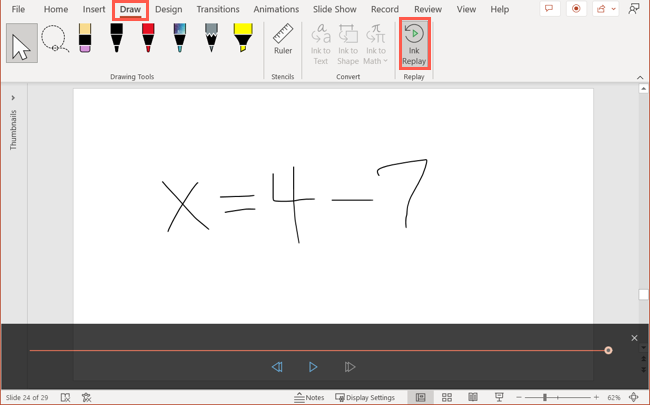The height and width of the screenshot is (405, 650).
Task: Start Ink Replay
Action: click(x=414, y=44)
